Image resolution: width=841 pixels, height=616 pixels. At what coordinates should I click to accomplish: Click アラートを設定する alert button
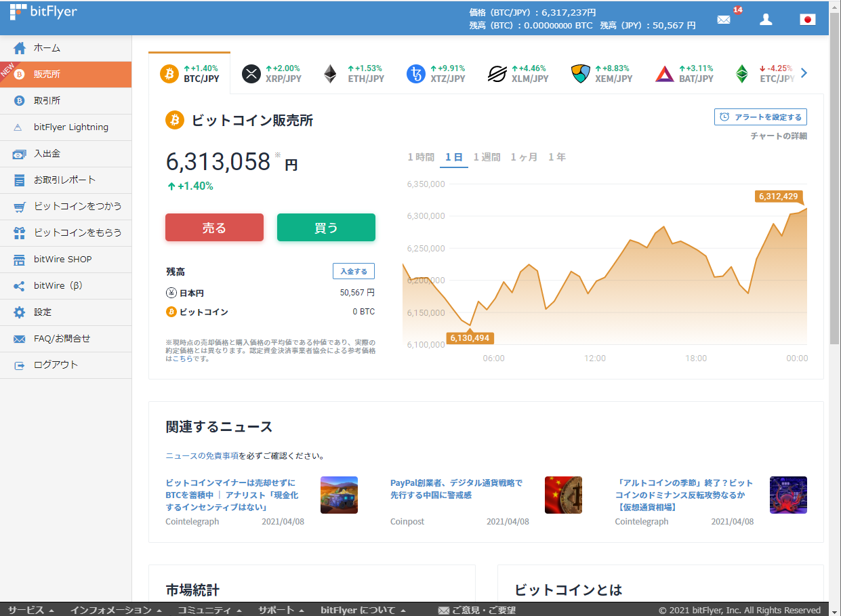coord(760,117)
